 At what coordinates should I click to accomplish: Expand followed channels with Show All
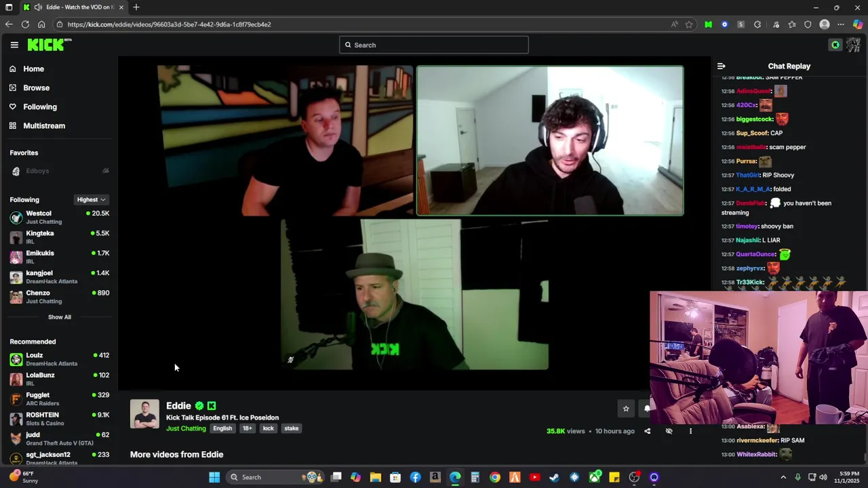(59, 317)
